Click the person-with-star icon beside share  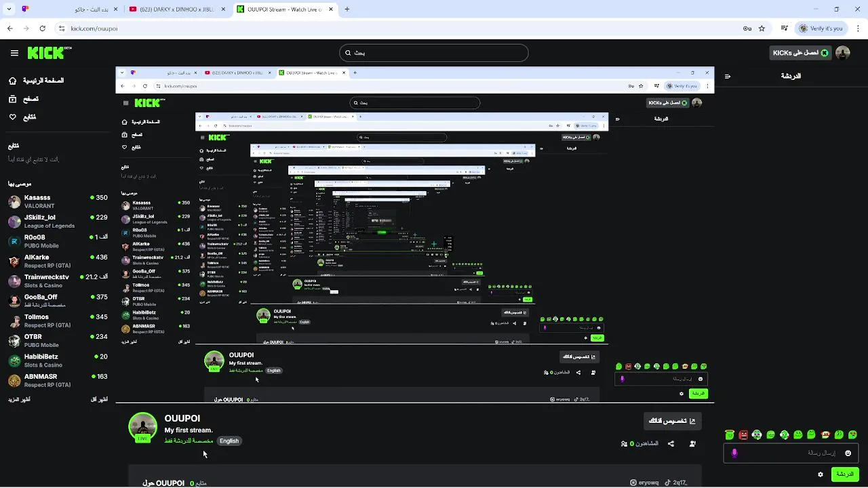pos(692,444)
